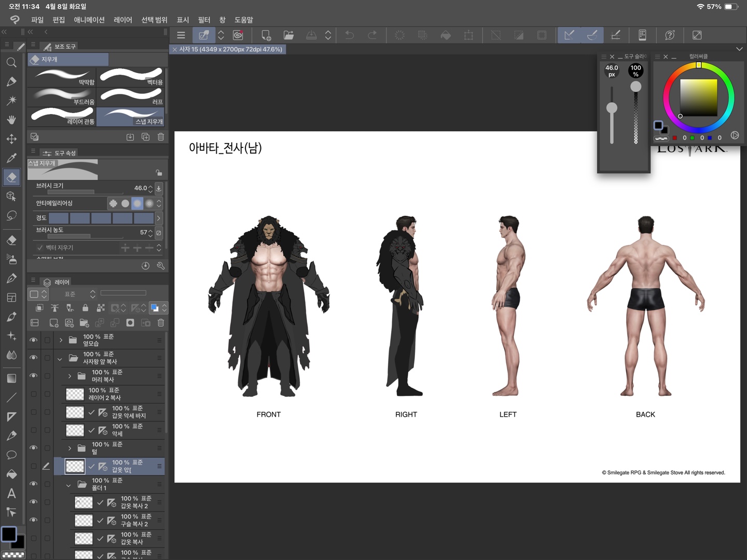
Task: Select the Text tool
Action: [11, 493]
